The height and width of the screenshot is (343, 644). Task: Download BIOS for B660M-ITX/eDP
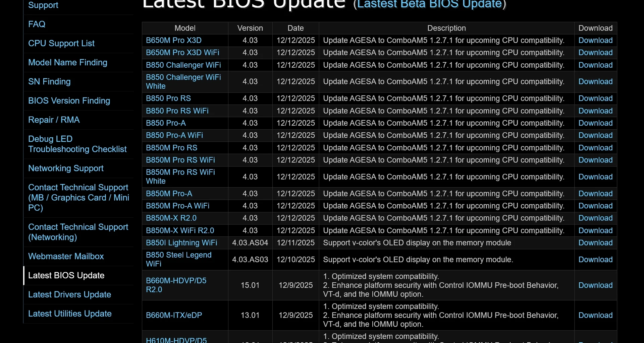click(595, 315)
